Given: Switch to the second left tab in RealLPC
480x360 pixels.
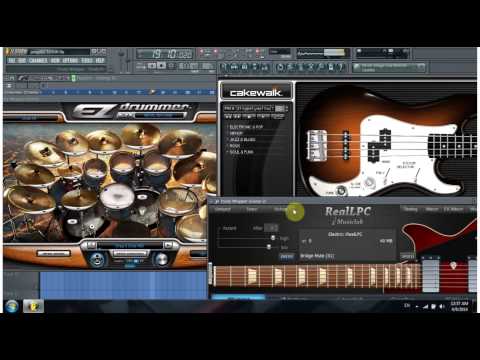Looking at the screenshot, I should pos(252,209).
